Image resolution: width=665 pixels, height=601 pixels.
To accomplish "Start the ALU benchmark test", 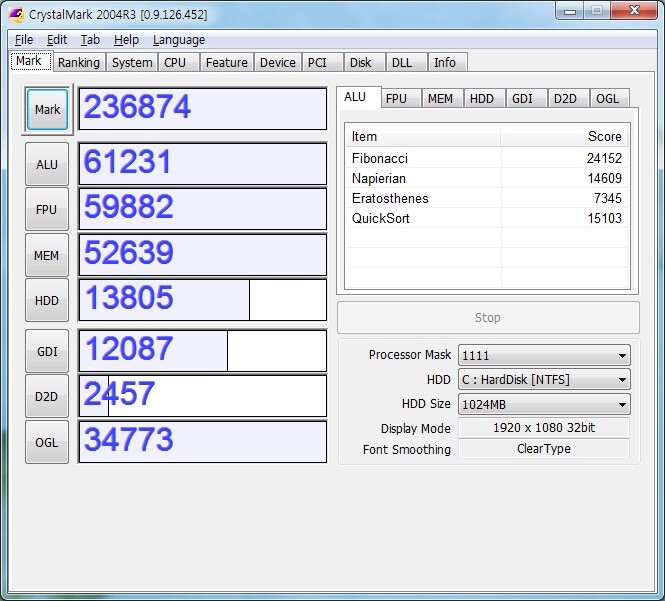I will coord(47,164).
